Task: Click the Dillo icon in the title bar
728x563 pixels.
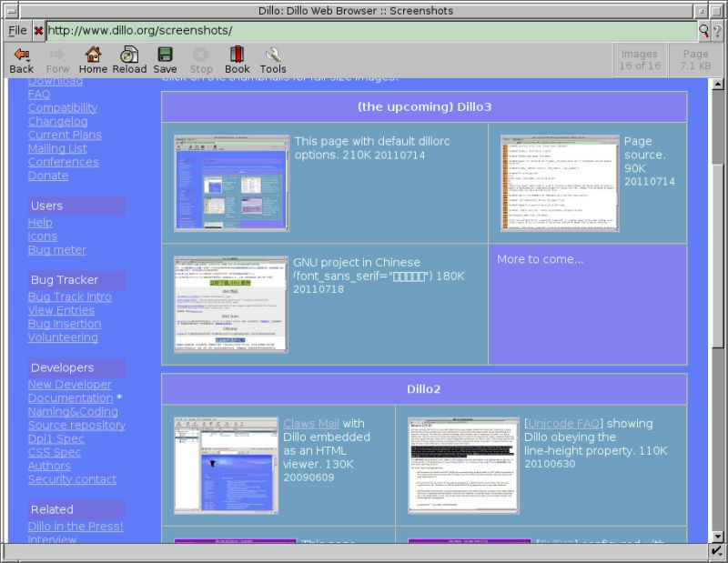Action: [x=10, y=10]
